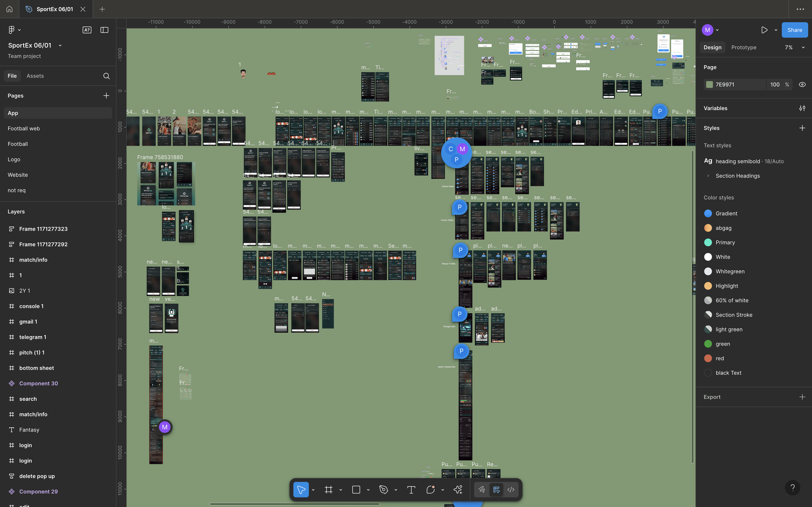Switch to Dev Mode toggle

tap(511, 490)
